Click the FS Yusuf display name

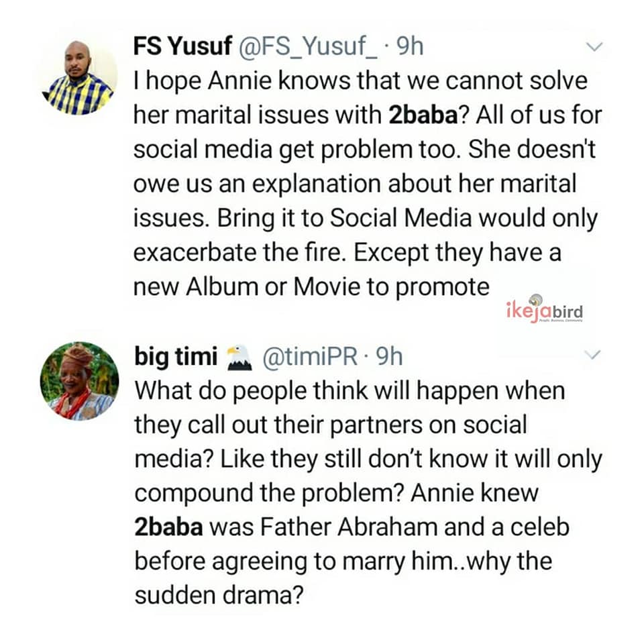[181, 46]
